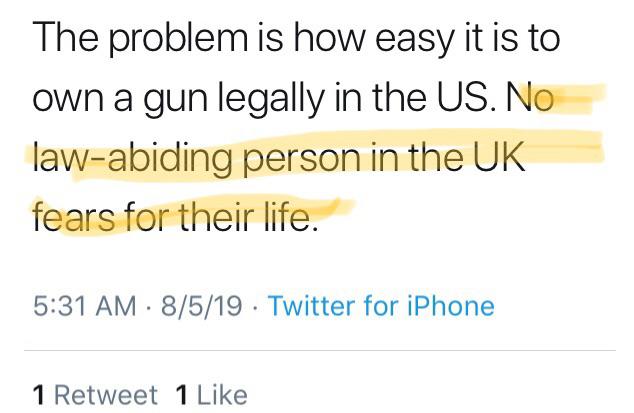
Task: Click the bold count before Retweet
Action: (39, 395)
